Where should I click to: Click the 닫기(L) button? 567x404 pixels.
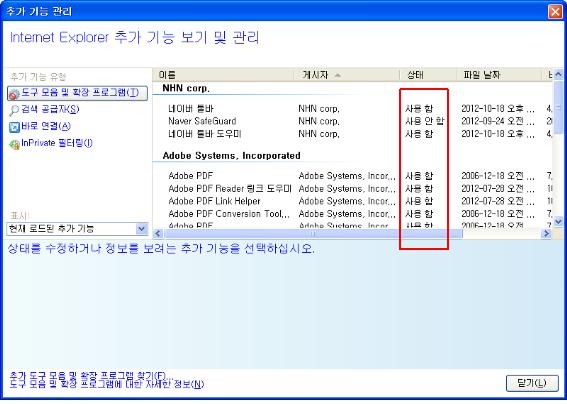pyautogui.click(x=532, y=383)
